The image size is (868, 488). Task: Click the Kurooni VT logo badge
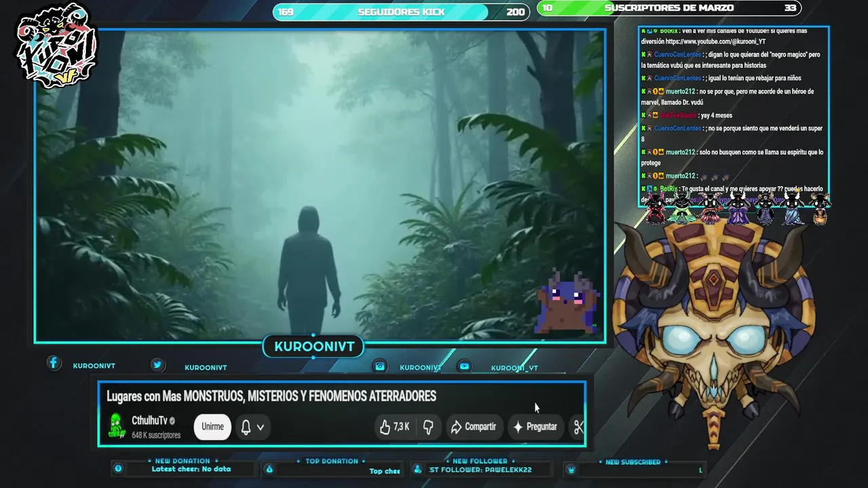tap(57, 46)
